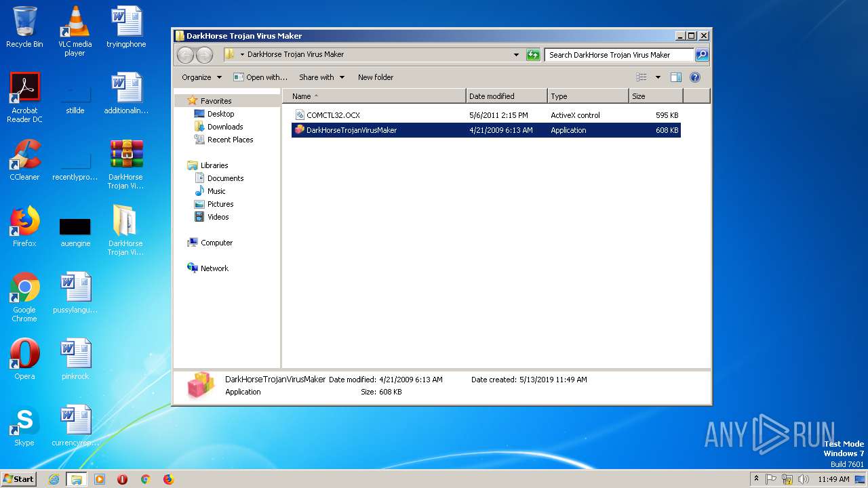Image resolution: width=868 pixels, height=488 pixels.
Task: Open Recent Places in navigation pane
Action: coord(224,140)
